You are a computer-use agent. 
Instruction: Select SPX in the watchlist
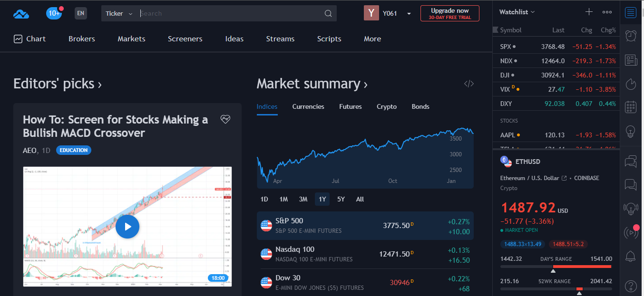click(556, 47)
